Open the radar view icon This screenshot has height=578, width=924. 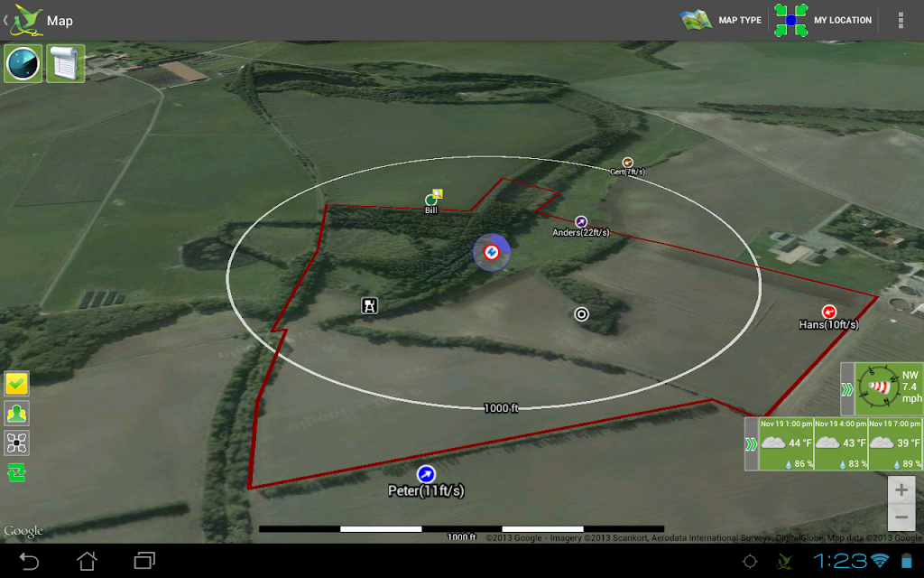[23, 63]
